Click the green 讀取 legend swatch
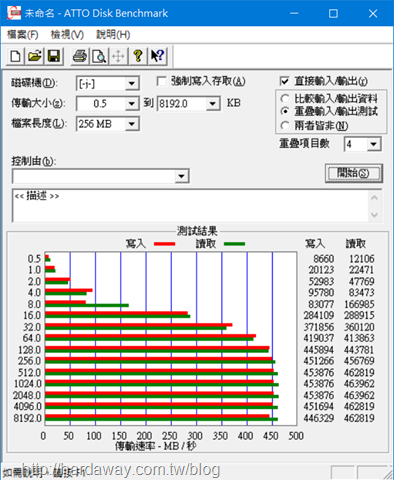Viewport: 394px width, 480px height. coord(235,244)
